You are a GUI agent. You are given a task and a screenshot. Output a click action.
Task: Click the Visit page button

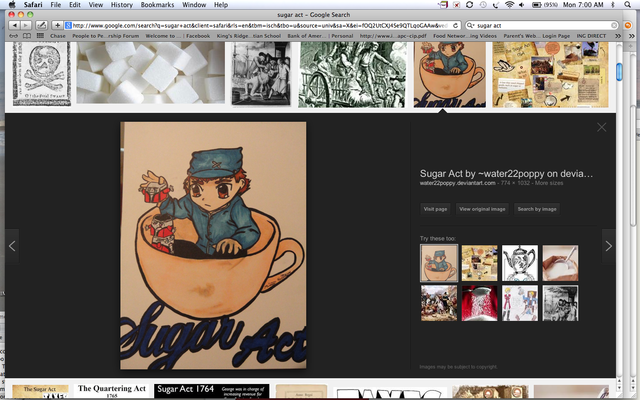pyautogui.click(x=435, y=209)
